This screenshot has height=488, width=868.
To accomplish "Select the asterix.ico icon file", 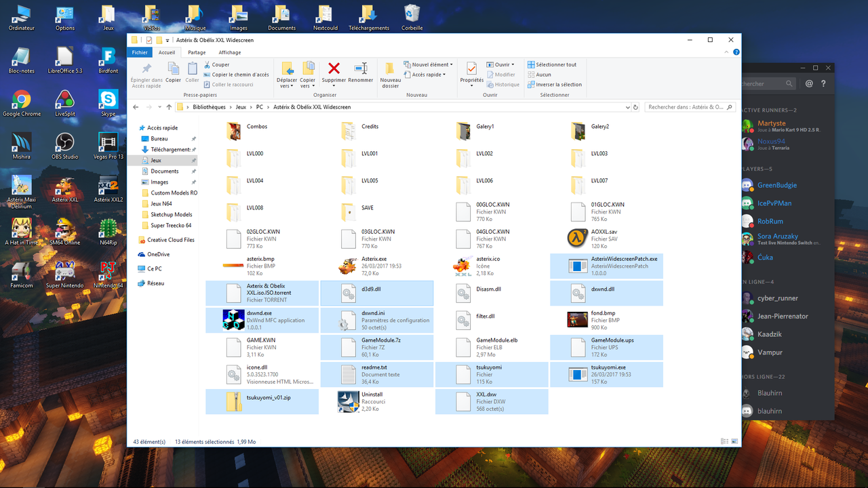I will [492, 266].
